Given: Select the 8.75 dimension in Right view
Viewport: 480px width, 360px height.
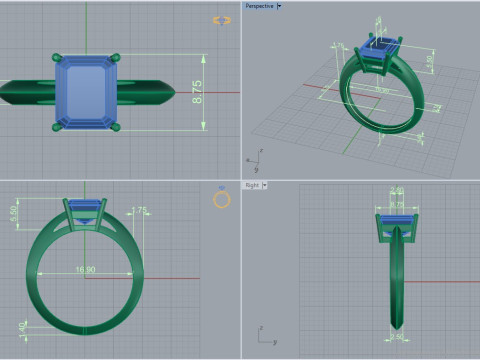Looking at the screenshot, I should coord(397,204).
